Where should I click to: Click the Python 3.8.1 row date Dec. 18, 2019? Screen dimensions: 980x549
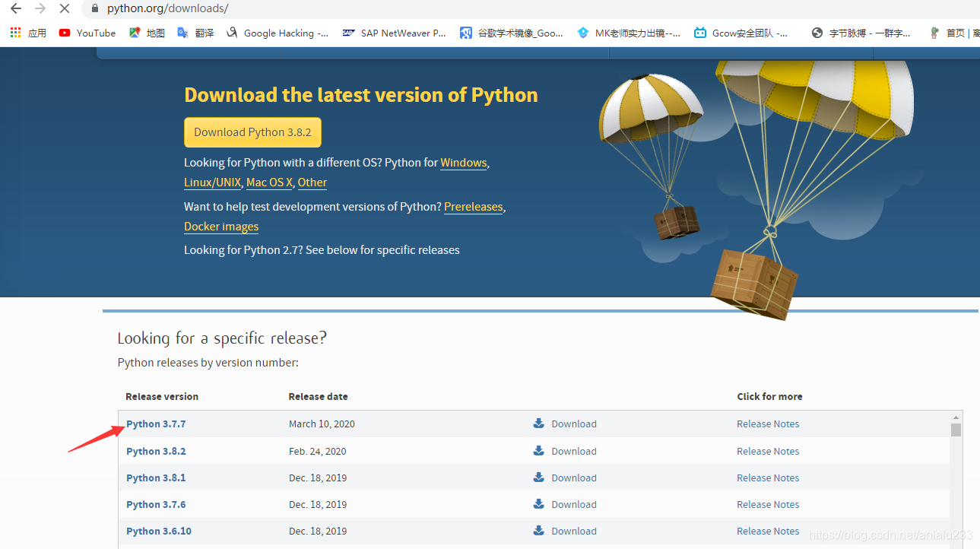[x=318, y=478]
